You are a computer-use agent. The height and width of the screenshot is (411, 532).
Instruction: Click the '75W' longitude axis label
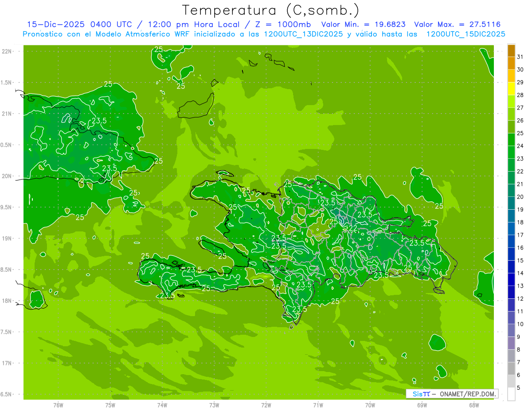tap(110, 405)
